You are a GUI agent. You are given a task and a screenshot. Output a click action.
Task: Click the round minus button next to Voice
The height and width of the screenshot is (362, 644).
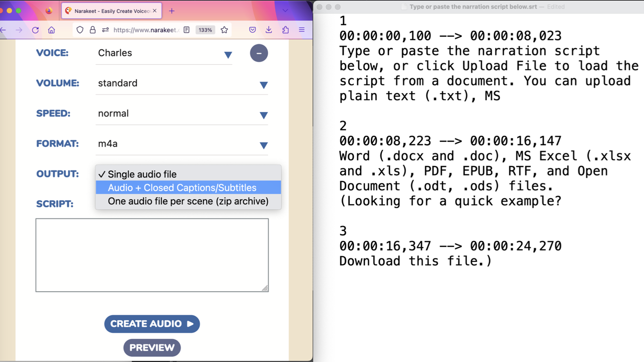(259, 53)
